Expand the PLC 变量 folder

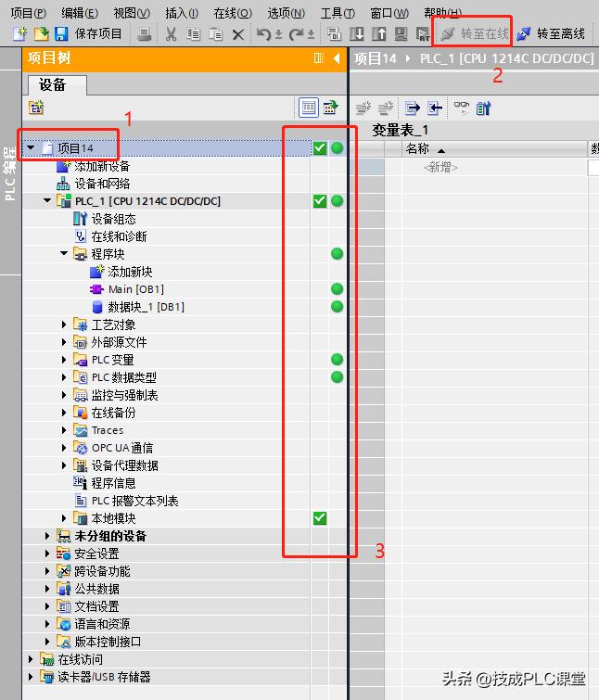pyautogui.click(x=64, y=360)
